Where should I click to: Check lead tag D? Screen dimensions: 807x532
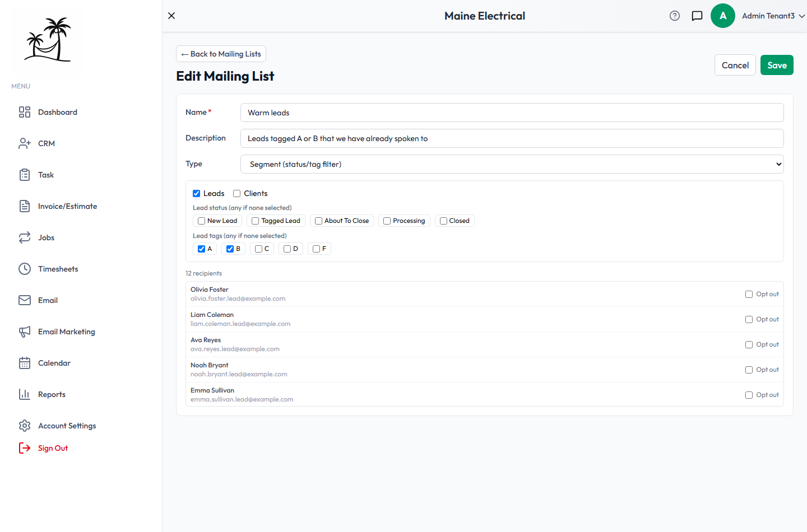click(x=287, y=249)
